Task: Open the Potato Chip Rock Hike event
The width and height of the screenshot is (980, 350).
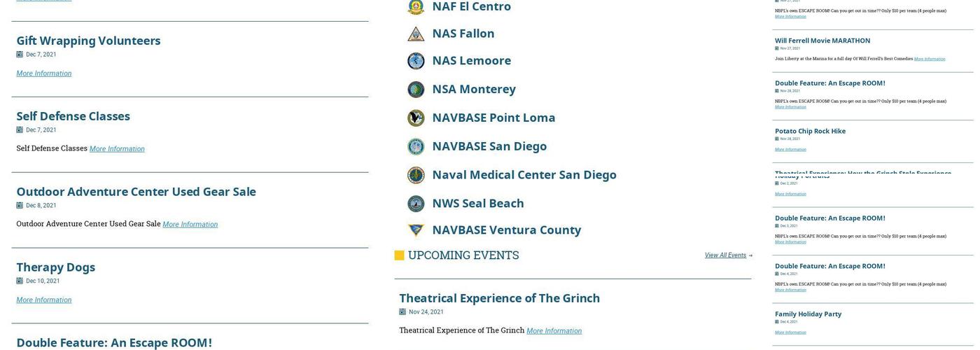Action: coord(810,131)
